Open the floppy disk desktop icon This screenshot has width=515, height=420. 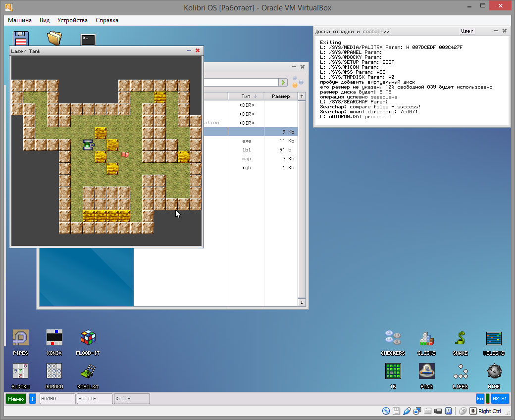pos(21,38)
